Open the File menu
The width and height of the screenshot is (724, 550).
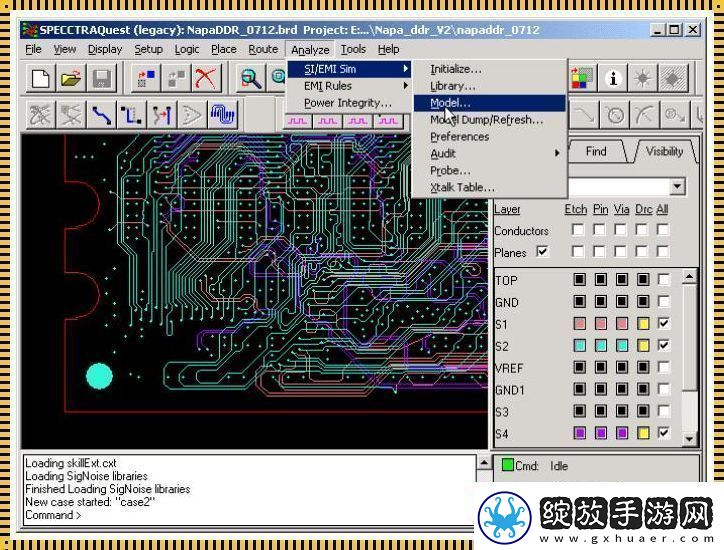pos(33,49)
